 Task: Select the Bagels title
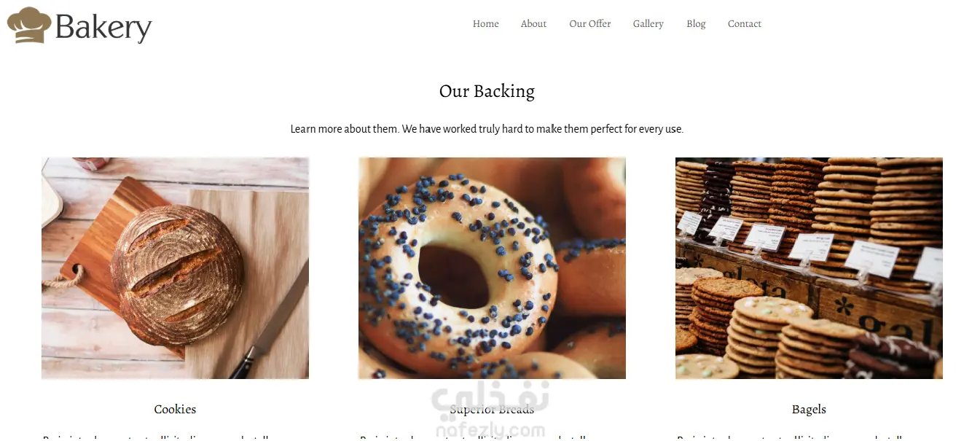(x=809, y=410)
